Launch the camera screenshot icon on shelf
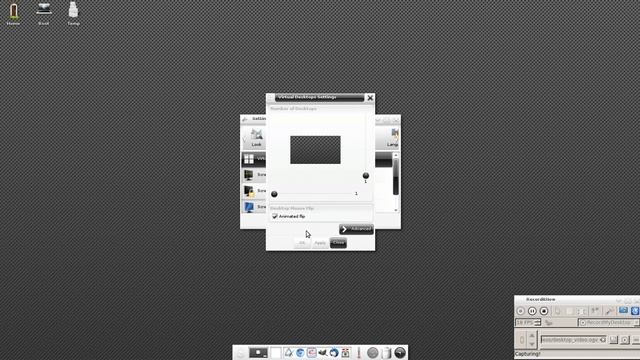 345,353
